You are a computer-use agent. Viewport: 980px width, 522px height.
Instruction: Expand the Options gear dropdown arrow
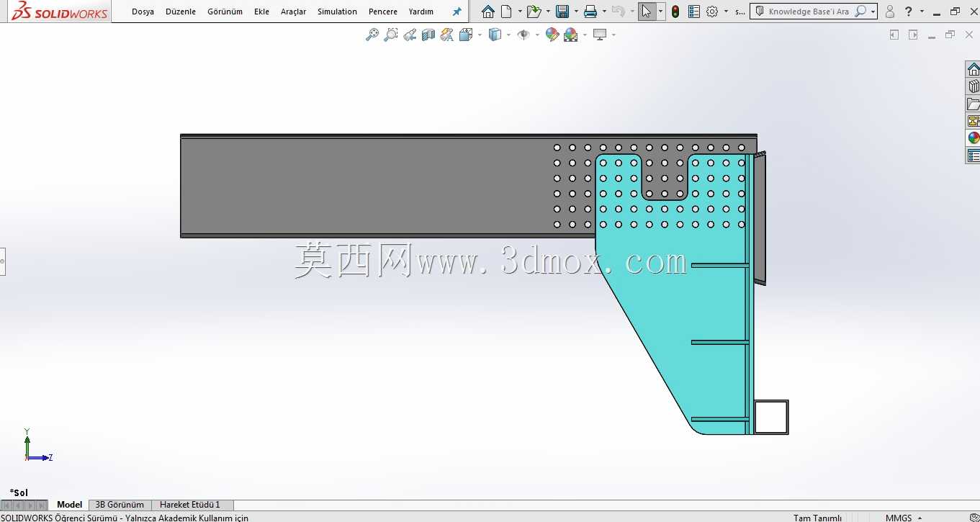(x=726, y=12)
